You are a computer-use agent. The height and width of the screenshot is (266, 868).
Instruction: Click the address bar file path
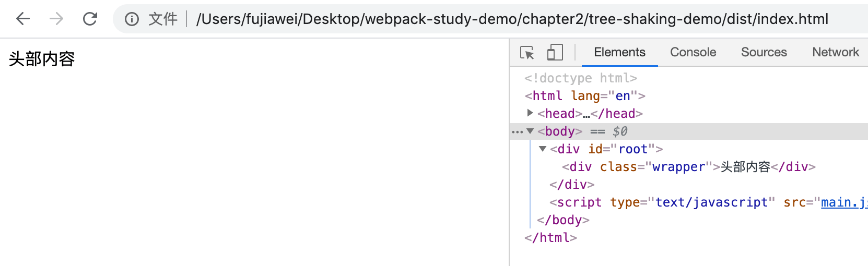pyautogui.click(x=512, y=19)
